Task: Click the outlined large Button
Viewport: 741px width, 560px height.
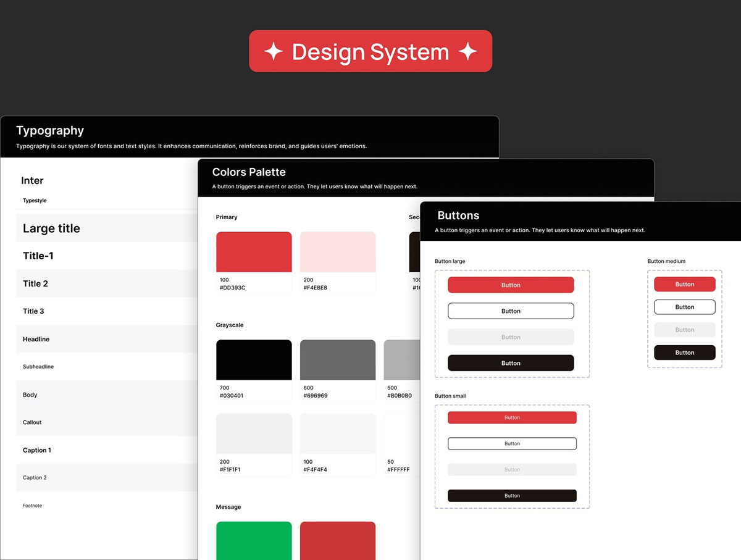Action: (x=511, y=311)
